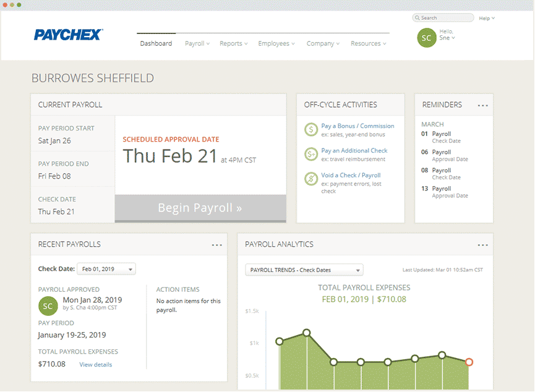Viewport: 535px width, 392px height.
Task: Click the FEB 01, 2019 | $710.08 chart label
Action: click(364, 299)
